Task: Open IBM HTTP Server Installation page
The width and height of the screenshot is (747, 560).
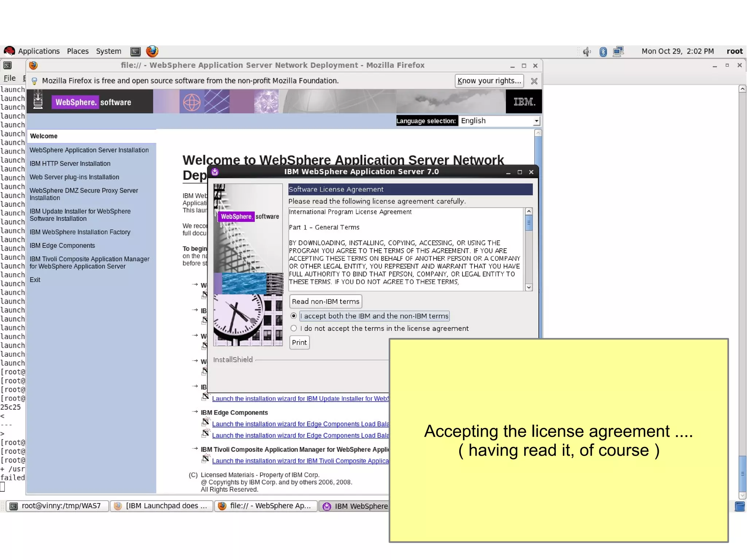Action: point(70,163)
